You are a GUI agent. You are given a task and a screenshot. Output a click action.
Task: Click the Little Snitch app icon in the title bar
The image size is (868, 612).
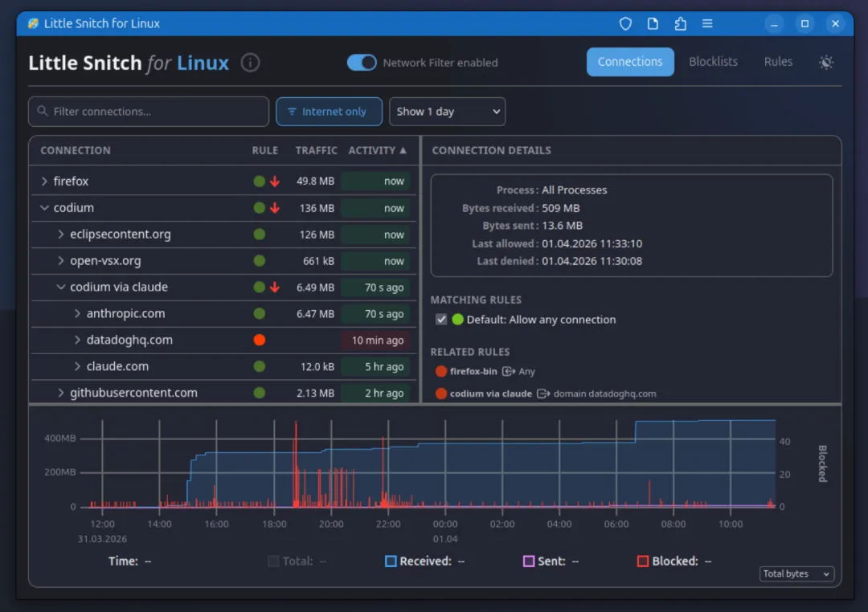coord(33,23)
